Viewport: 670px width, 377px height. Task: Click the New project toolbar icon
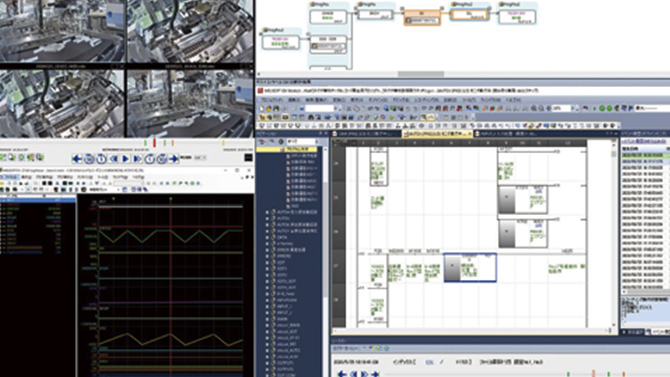pyautogui.click(x=262, y=109)
